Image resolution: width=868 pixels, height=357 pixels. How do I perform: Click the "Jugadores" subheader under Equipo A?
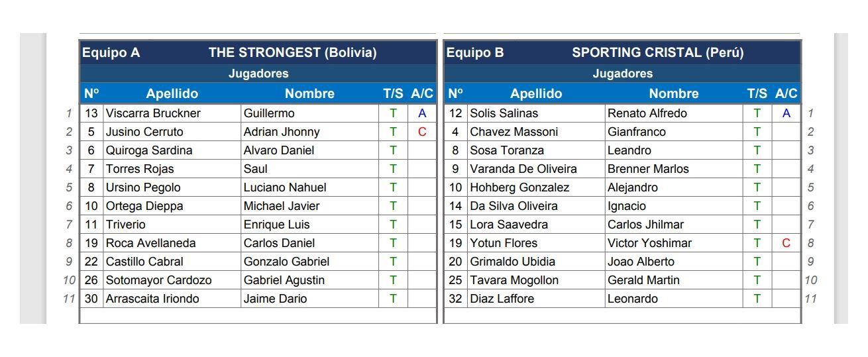click(x=258, y=74)
